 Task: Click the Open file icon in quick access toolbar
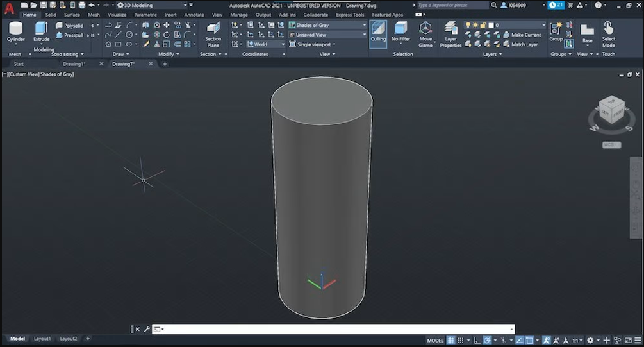[x=34, y=5]
